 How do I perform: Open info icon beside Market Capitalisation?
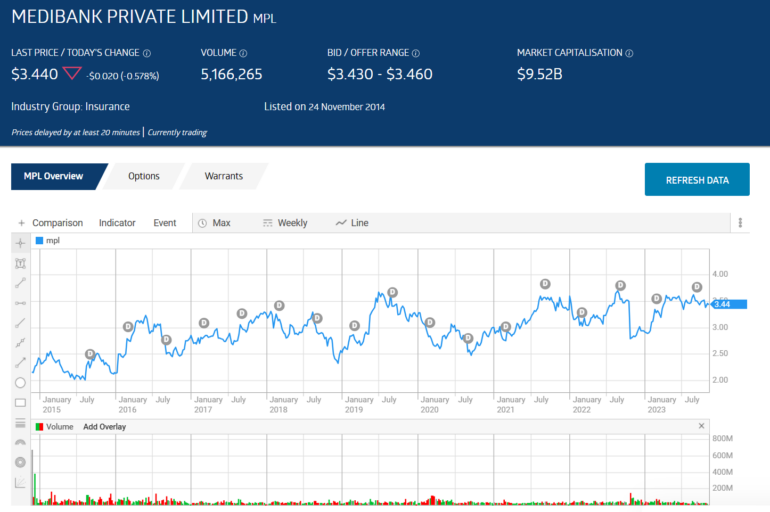(629, 53)
